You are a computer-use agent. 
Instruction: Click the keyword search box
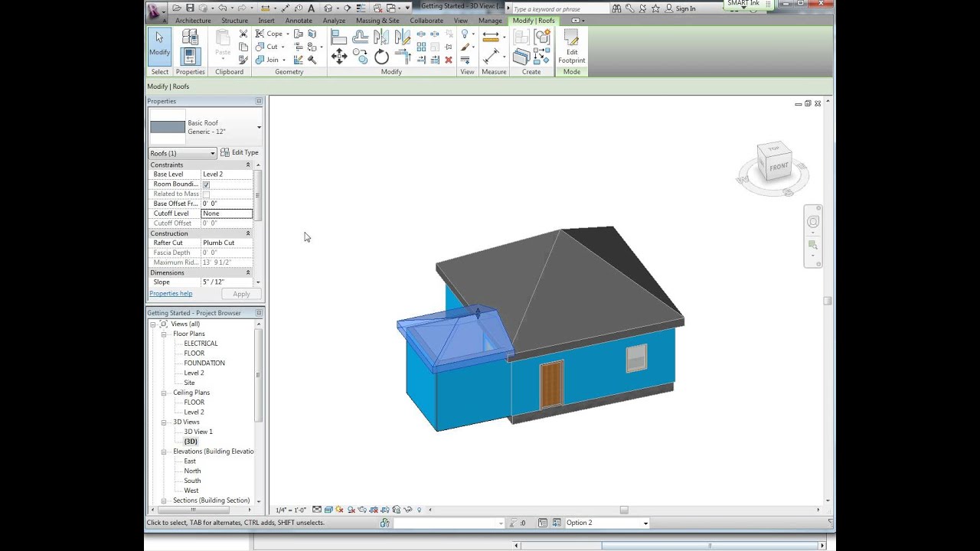[x=560, y=9]
